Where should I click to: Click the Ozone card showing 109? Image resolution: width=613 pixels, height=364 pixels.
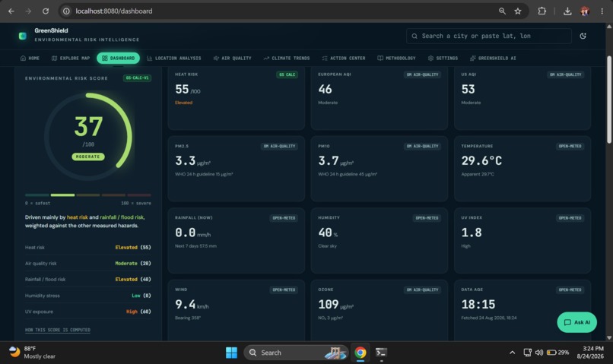click(x=380, y=310)
